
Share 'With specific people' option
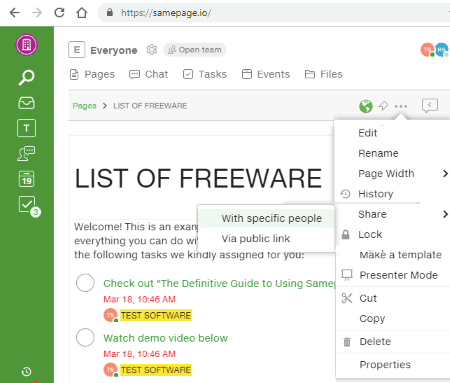tap(266, 218)
